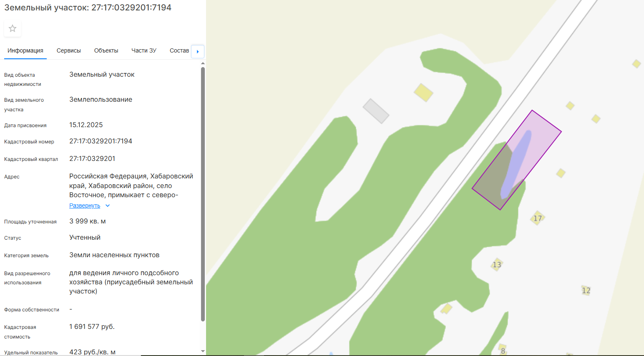
Task: Click the info panel scrollbar up arrow
Action: tap(203, 63)
